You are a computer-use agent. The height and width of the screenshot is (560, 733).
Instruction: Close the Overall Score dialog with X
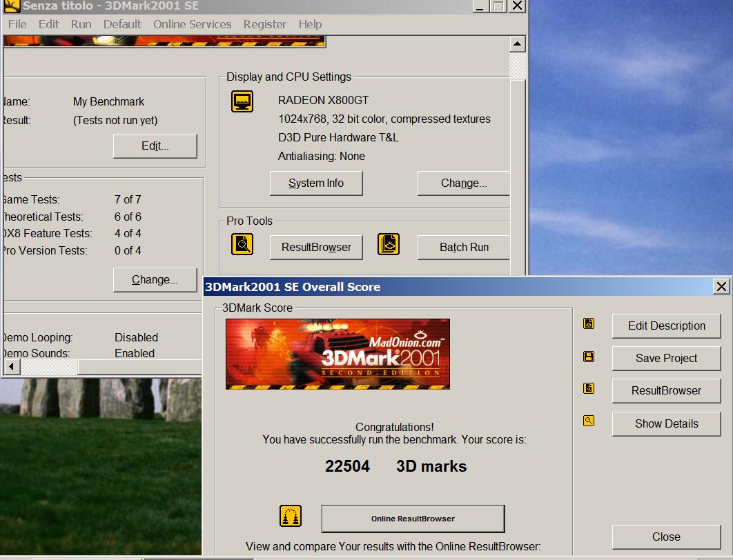click(x=721, y=286)
